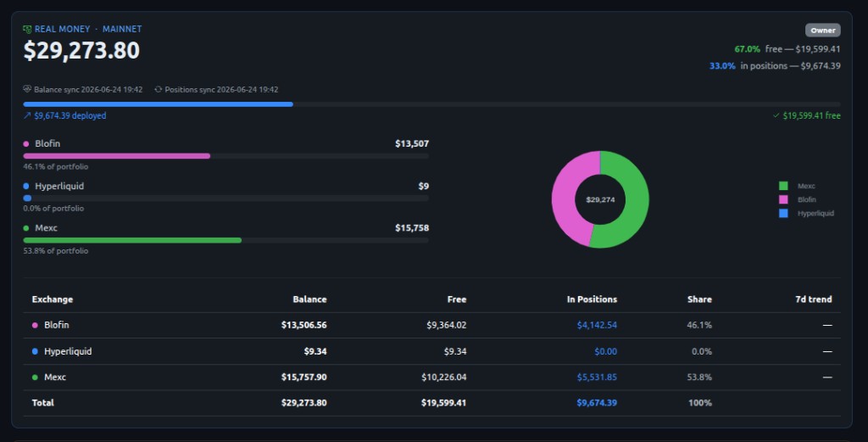This screenshot has width=868, height=442.
Task: Click Mexc balance $15,757.90
Action: pos(304,378)
